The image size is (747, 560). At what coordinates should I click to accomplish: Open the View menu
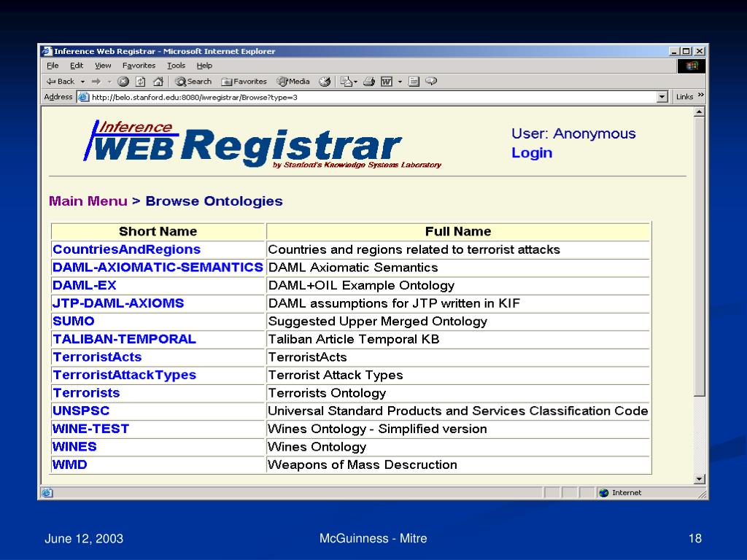click(103, 65)
